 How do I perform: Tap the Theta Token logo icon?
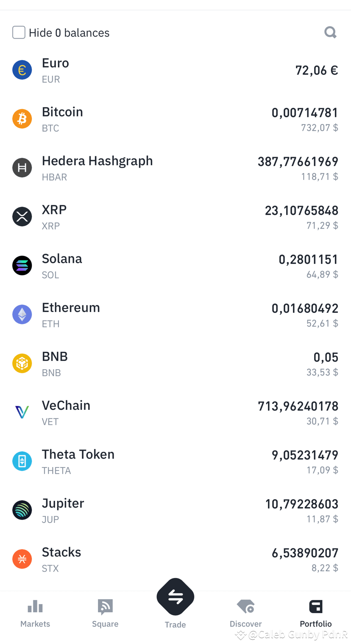[x=22, y=461]
